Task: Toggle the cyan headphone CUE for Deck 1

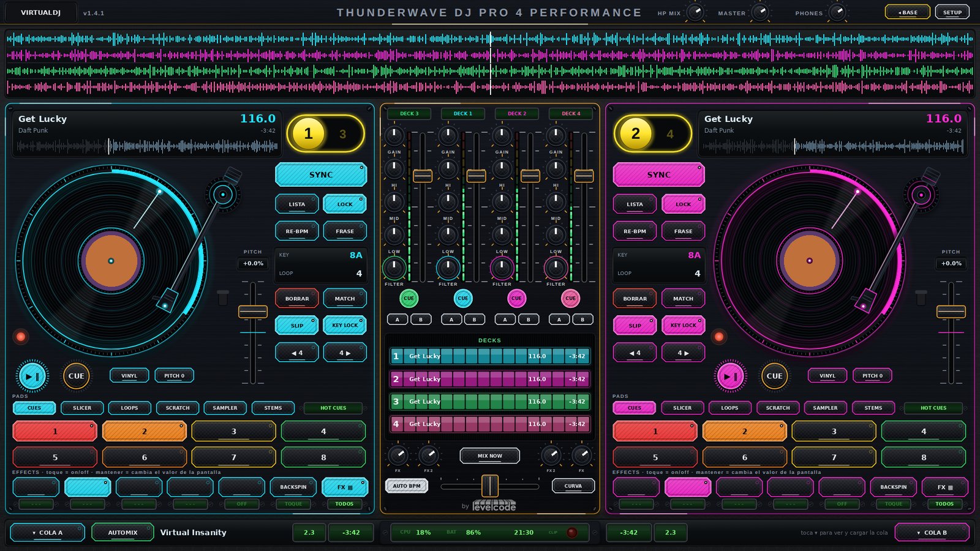Action: [x=462, y=298]
